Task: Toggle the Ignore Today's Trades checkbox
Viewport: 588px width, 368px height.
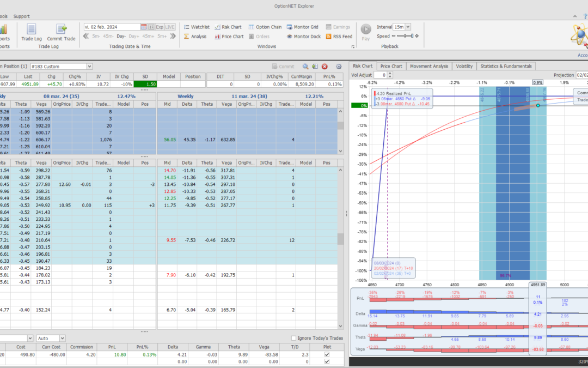Action: pyautogui.click(x=293, y=339)
